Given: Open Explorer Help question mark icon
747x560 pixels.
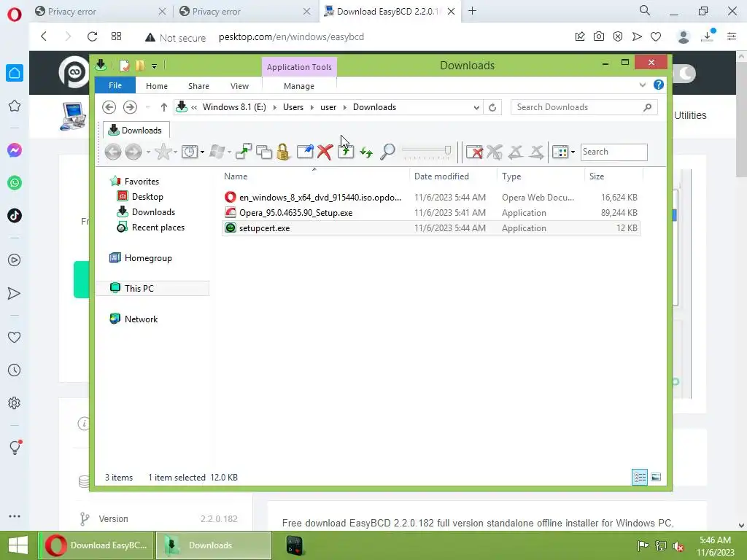Looking at the screenshot, I should point(659,85).
